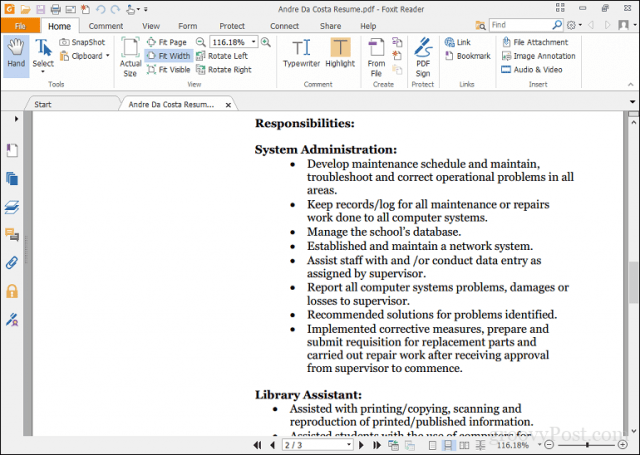Toggle continuous page display mode
The image size is (640, 455).
(x=448, y=445)
